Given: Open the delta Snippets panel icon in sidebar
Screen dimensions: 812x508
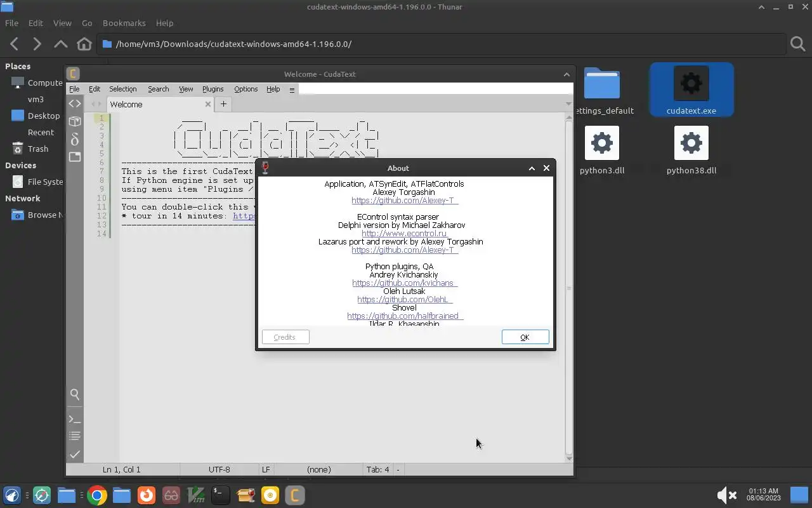Looking at the screenshot, I should (75, 139).
